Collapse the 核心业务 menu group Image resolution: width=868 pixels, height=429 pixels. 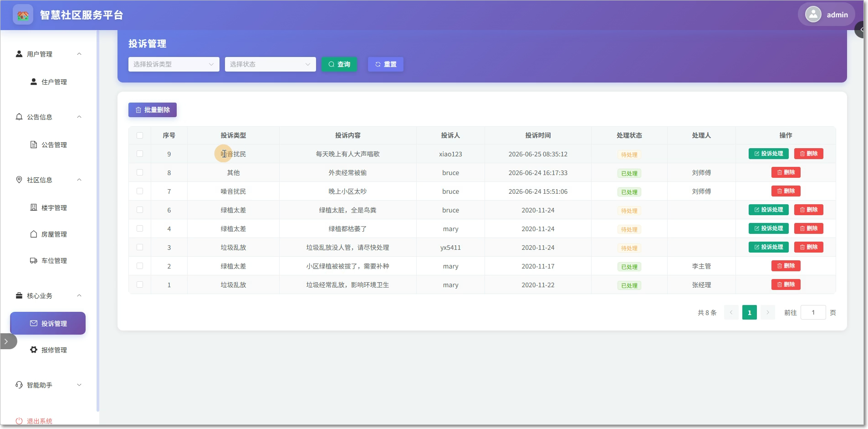point(79,295)
